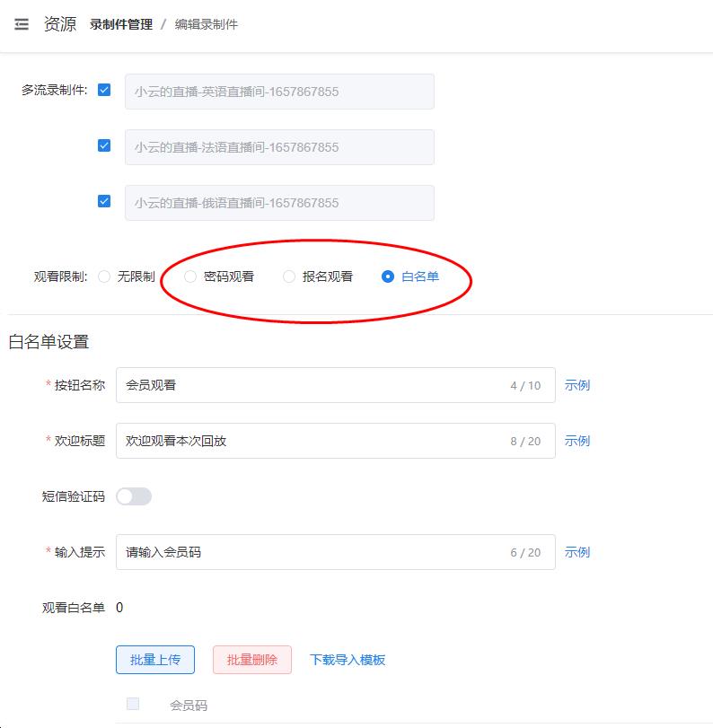
Task: Open 示例 link beside 欢迎标题
Action: (577, 441)
